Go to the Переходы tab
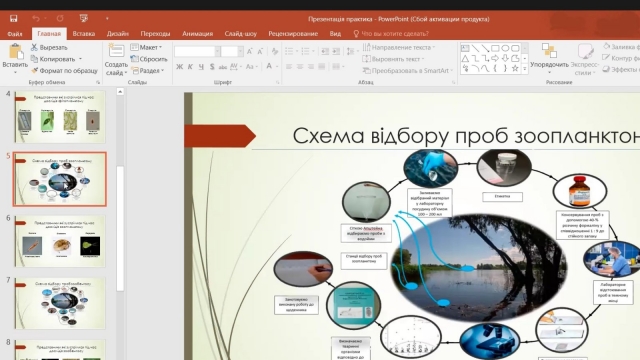The height and width of the screenshot is (360, 640). [155, 34]
